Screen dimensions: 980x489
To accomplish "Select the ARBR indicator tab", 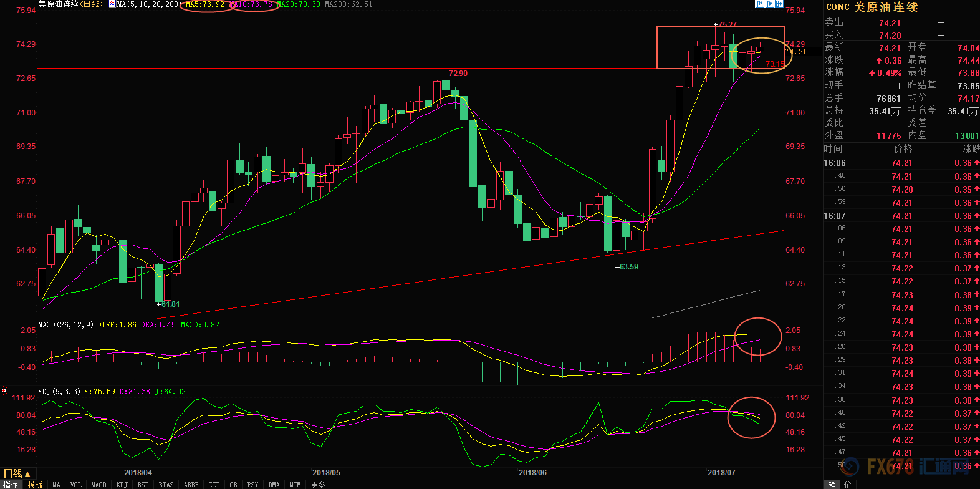I will point(191,485).
